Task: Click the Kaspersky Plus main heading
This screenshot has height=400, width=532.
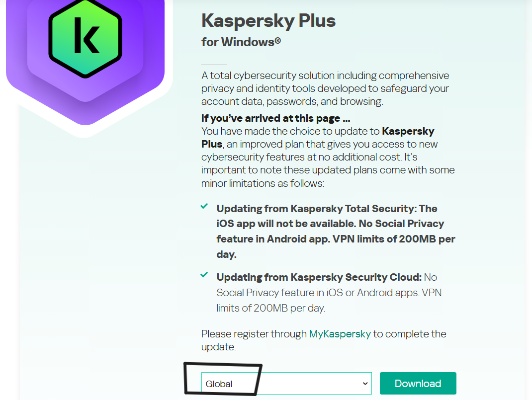Action: click(268, 21)
